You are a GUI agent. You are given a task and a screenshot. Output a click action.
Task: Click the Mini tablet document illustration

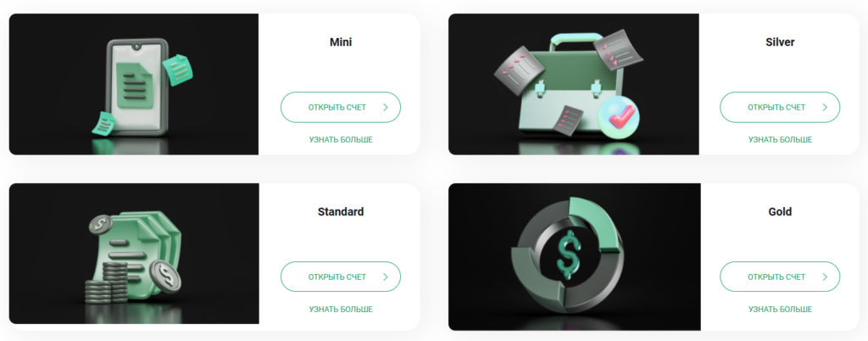pyautogui.click(x=137, y=85)
